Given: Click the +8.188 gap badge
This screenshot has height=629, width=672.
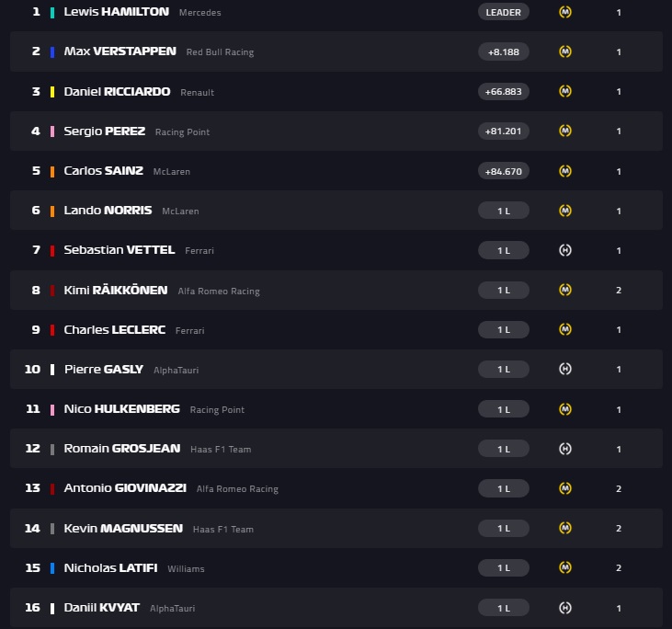Looking at the screenshot, I should 503,51.
